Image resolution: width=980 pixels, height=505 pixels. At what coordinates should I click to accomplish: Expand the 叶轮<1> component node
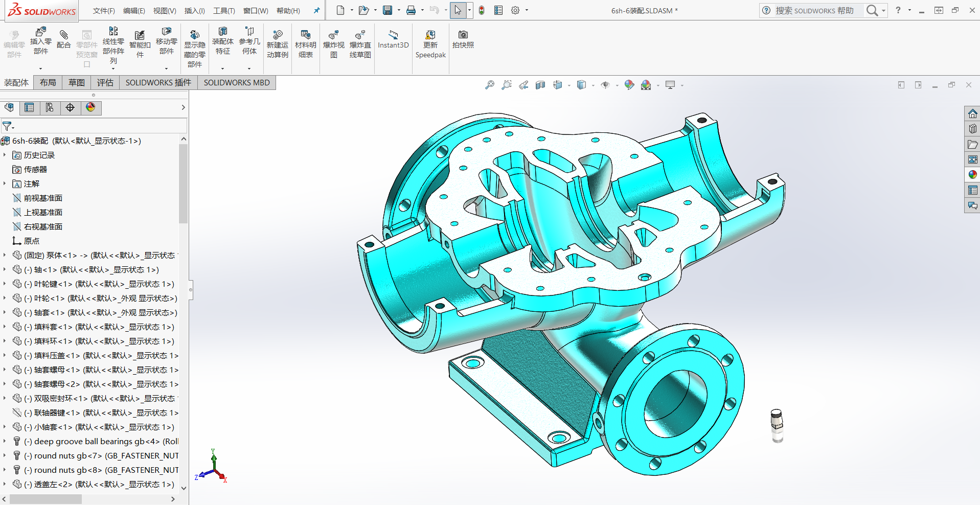point(5,298)
